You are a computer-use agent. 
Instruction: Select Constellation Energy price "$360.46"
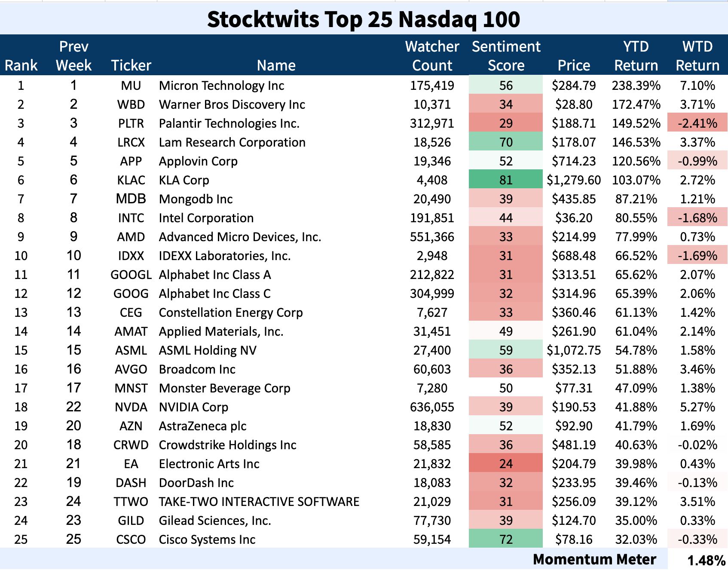(x=574, y=313)
